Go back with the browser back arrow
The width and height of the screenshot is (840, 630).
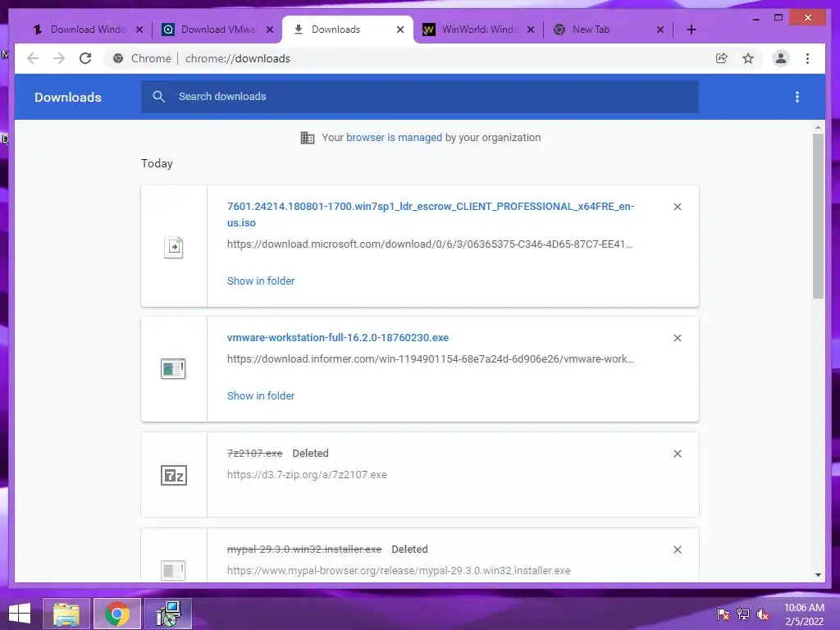coord(33,58)
